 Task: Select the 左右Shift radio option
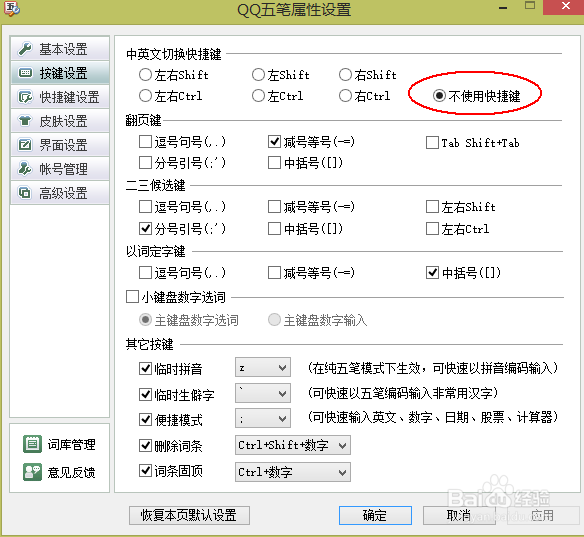(145, 74)
